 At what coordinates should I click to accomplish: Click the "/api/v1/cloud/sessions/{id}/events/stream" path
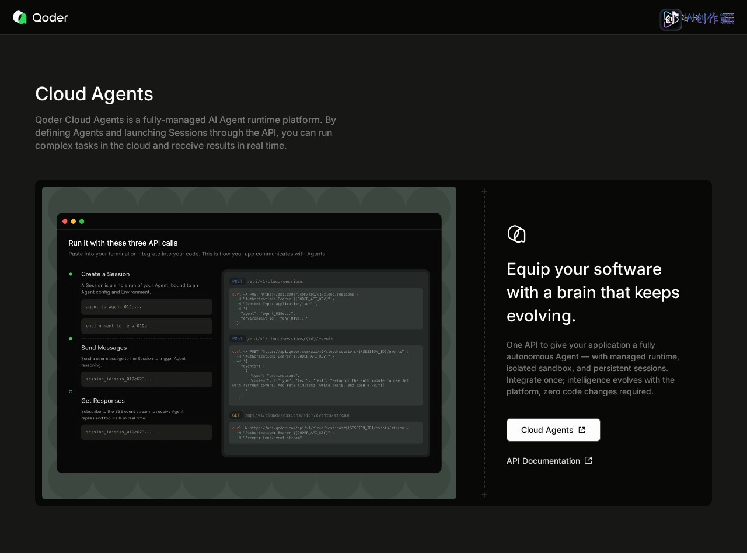296,415
